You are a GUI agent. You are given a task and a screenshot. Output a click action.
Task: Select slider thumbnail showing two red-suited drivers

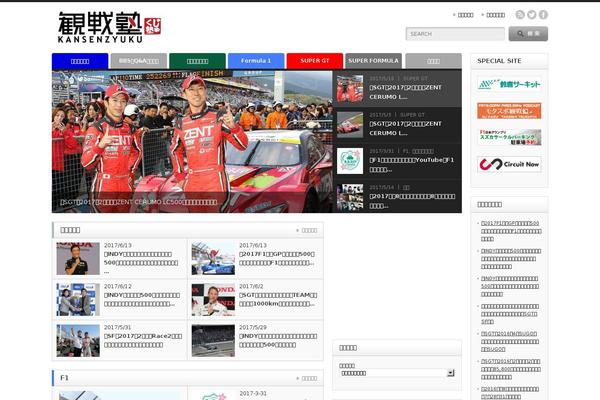coord(350,88)
